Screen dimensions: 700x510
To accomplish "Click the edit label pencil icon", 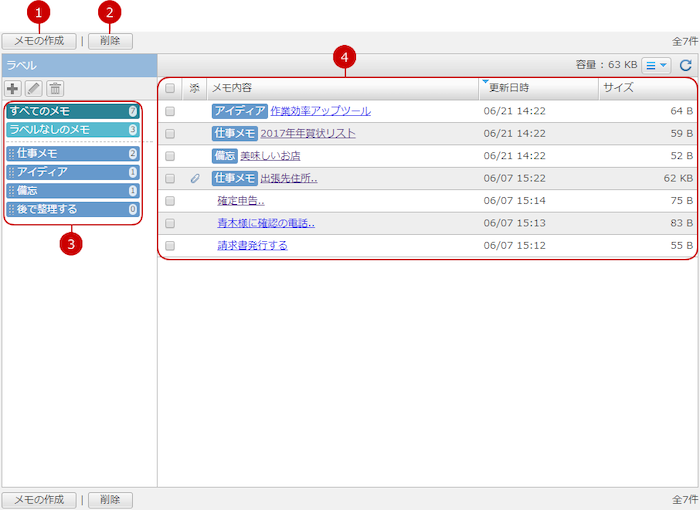I will pos(34,89).
